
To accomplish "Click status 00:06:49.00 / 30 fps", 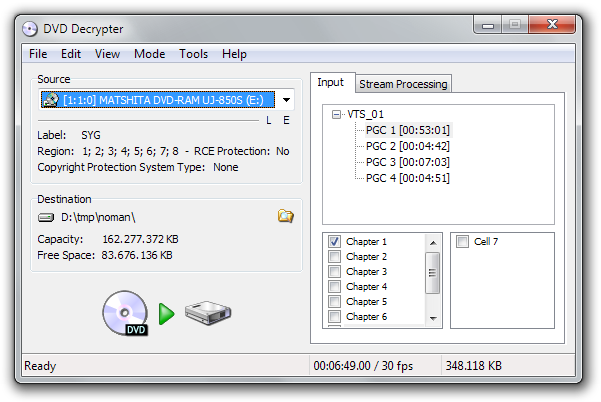I will click(x=363, y=366).
